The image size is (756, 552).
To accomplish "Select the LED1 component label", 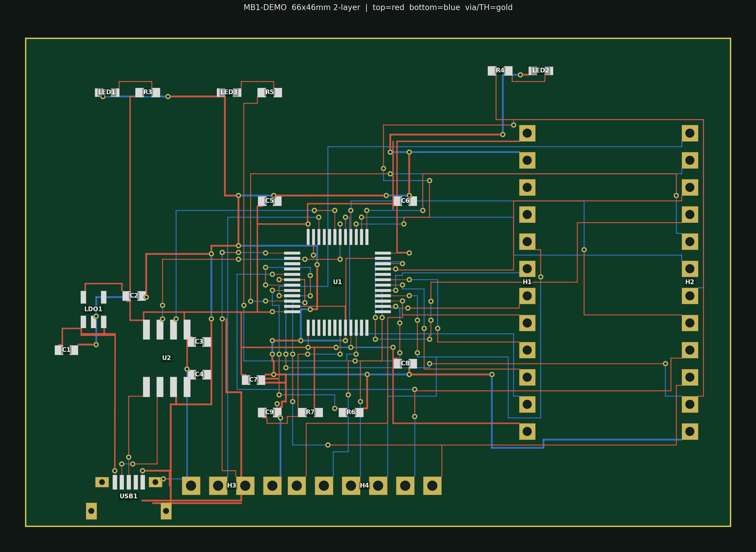I will (x=107, y=92).
